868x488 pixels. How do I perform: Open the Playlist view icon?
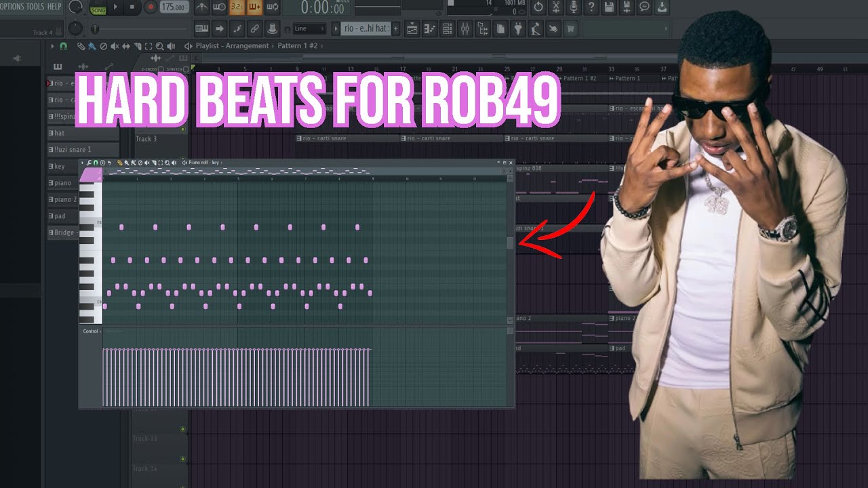coord(412,28)
